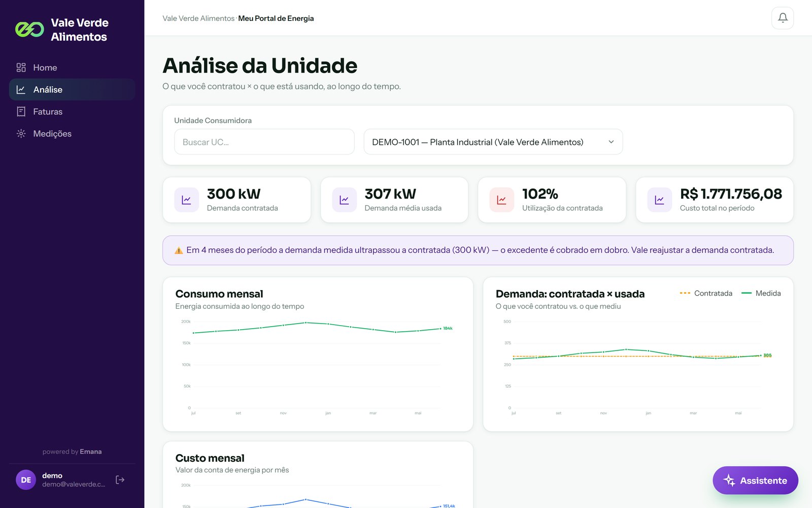Click the Consumo mensal chart title
The width and height of the screenshot is (812, 508).
pyautogui.click(x=219, y=294)
